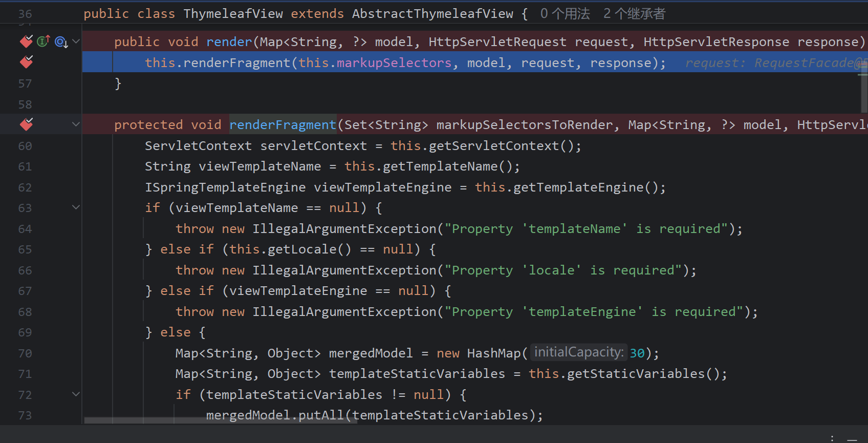Collapse the if block at line 72
Viewport: 868px width, 443px height.
(76, 394)
